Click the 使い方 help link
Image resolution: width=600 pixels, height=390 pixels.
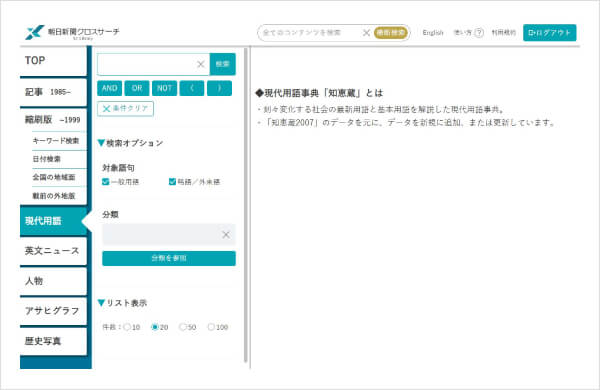coord(463,33)
